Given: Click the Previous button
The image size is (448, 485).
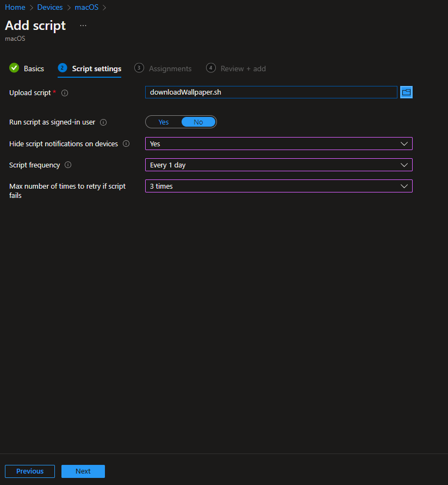Looking at the screenshot, I should coord(30,471).
